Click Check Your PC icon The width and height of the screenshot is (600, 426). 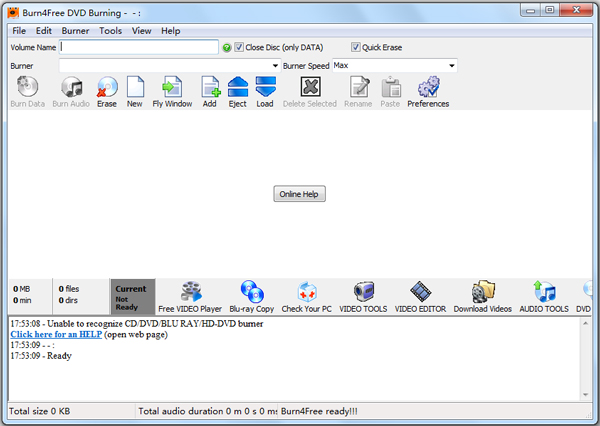307,292
